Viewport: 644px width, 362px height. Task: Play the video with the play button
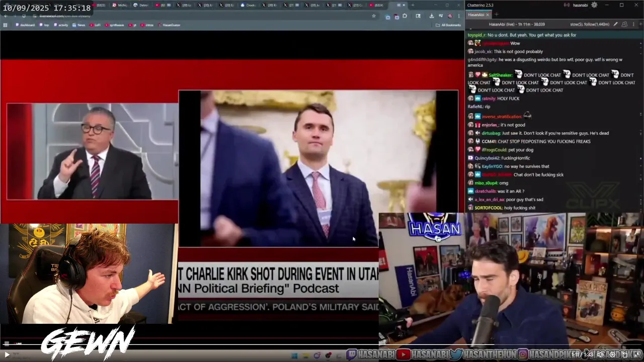[7, 355]
